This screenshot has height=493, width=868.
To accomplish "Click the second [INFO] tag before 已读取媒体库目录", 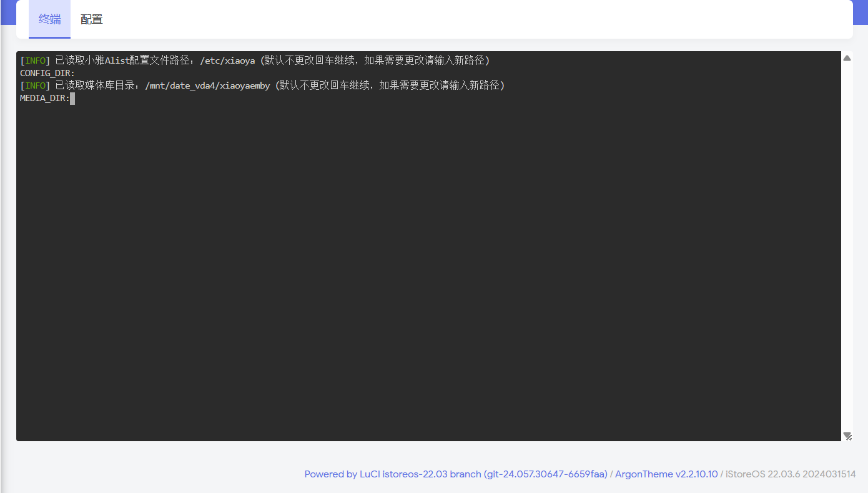I will pyautogui.click(x=35, y=85).
